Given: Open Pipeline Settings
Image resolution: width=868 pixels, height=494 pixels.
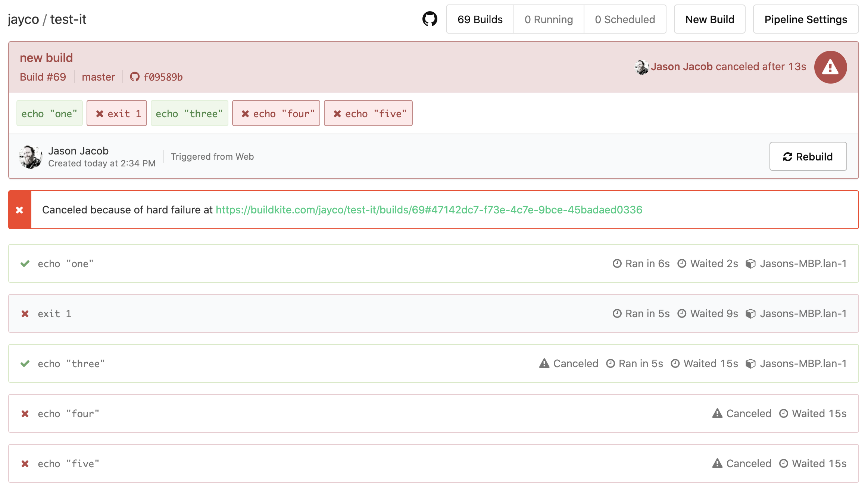Looking at the screenshot, I should 806,19.
